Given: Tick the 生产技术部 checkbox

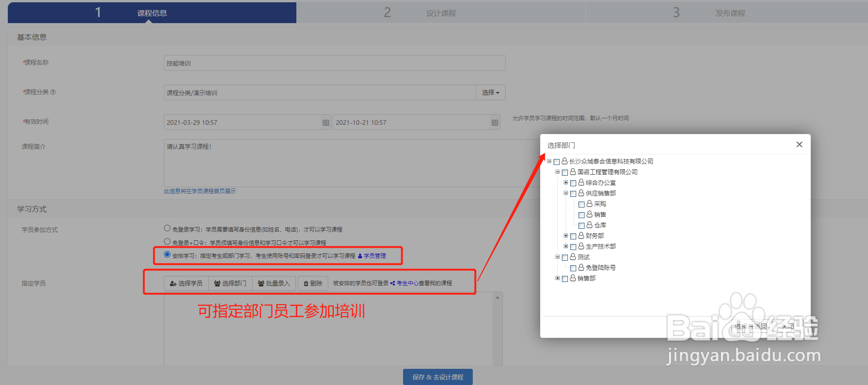Looking at the screenshot, I should (573, 247).
